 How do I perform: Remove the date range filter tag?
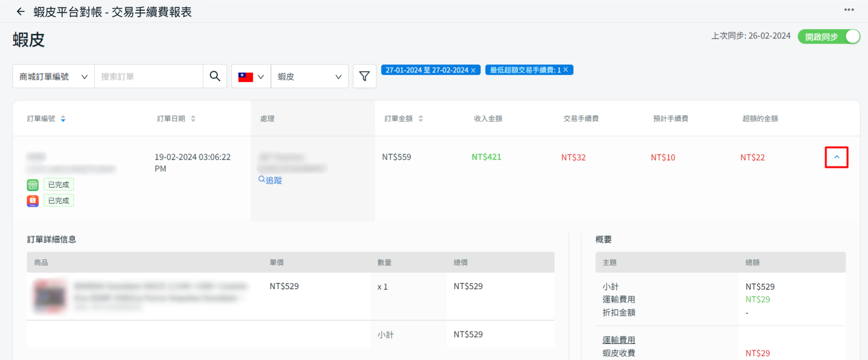point(473,70)
